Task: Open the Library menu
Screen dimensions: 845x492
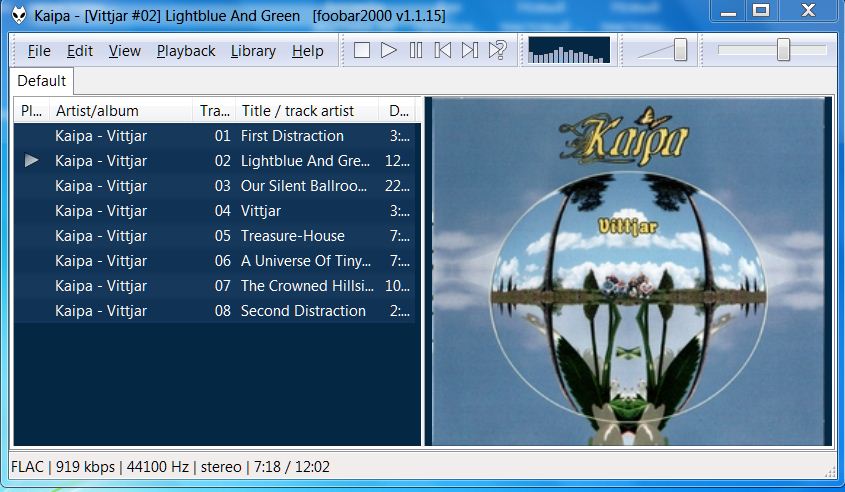Action: [x=253, y=51]
